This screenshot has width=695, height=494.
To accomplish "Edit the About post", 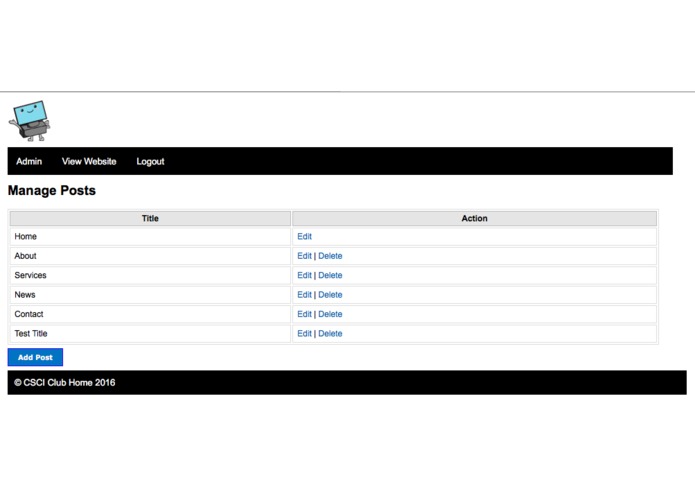I will (305, 256).
